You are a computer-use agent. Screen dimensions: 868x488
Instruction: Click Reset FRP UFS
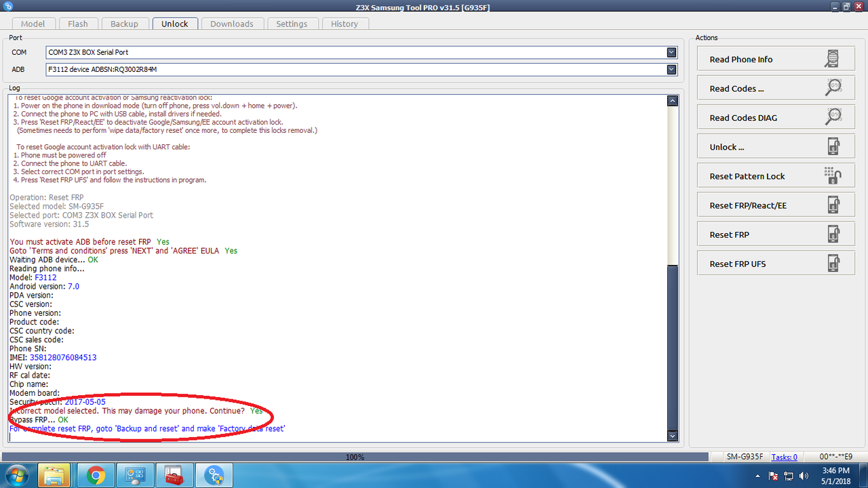click(x=776, y=263)
